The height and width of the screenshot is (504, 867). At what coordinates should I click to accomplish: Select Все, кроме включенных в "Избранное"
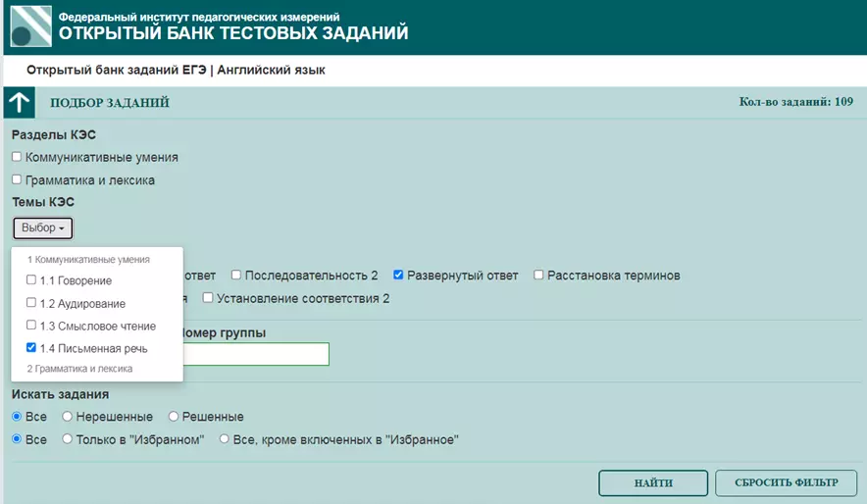[225, 439]
